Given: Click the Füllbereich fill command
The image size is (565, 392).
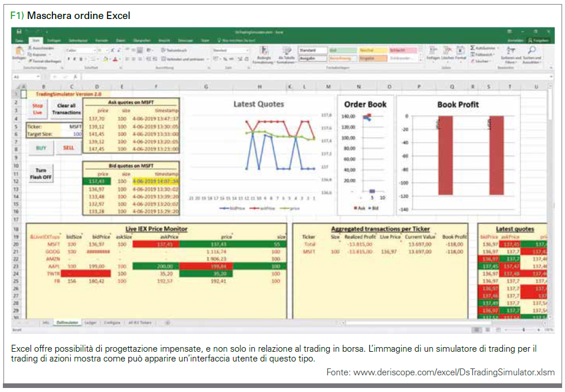Looking at the screenshot, I should coord(482,55).
